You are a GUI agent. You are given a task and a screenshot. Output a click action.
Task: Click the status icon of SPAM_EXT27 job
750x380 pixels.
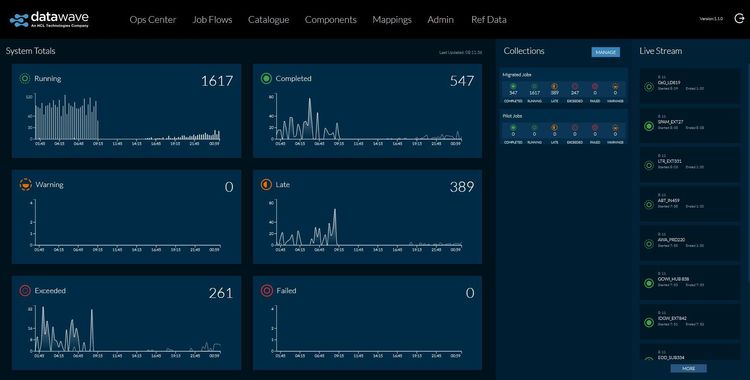pyautogui.click(x=649, y=126)
